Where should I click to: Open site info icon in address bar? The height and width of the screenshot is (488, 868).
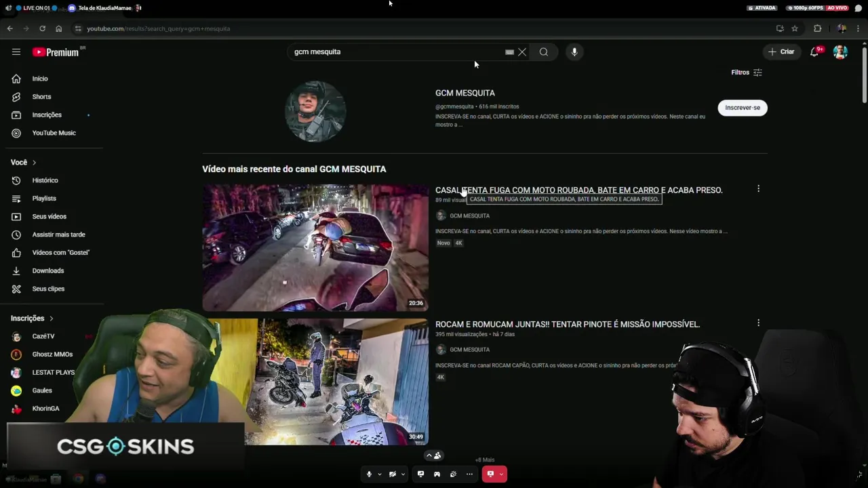pos(78,28)
